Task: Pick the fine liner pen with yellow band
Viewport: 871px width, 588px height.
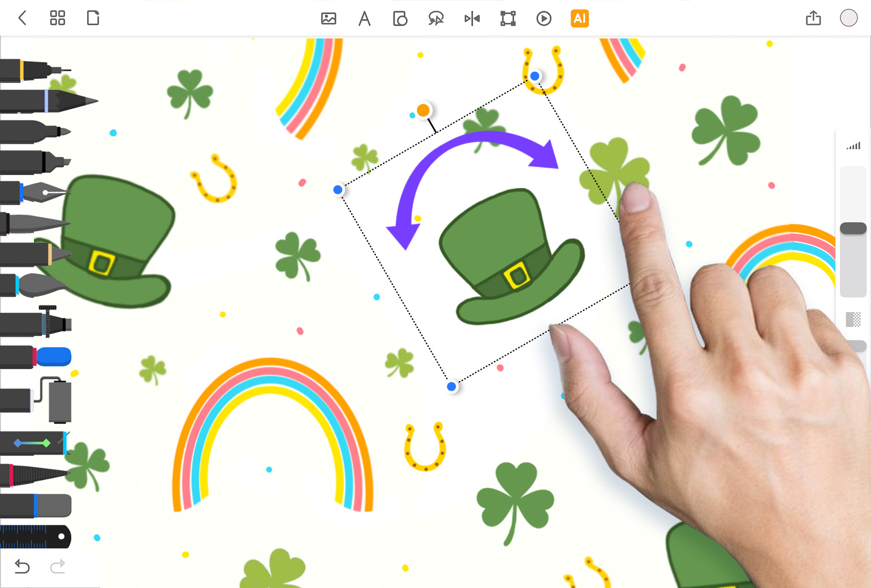Action: click(35, 71)
